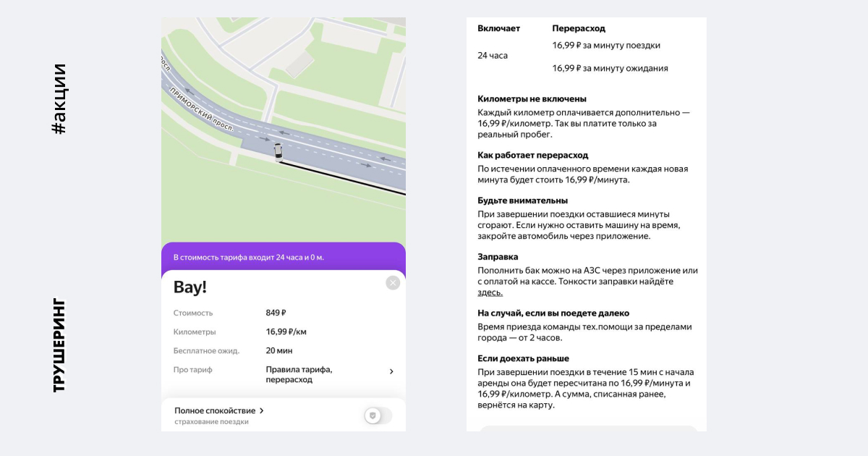Click the "ТРУШЕРИНГ" vertical label

(59, 345)
